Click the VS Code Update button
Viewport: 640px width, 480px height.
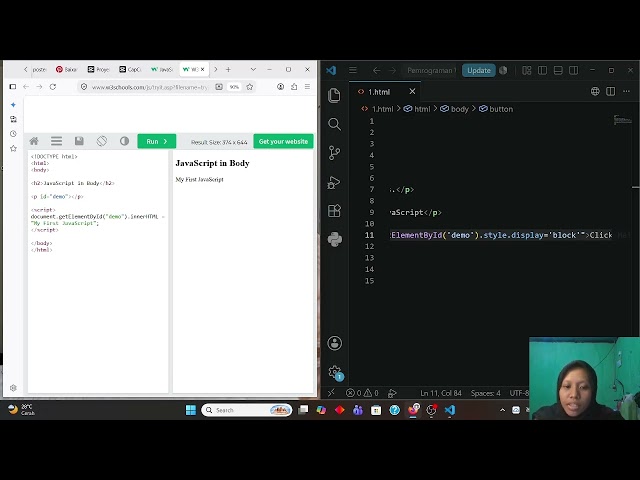(x=479, y=71)
